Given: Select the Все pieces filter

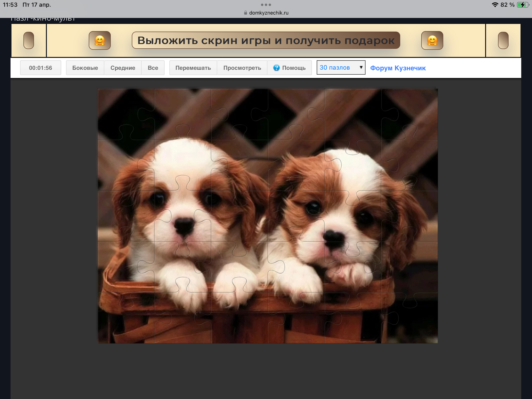Looking at the screenshot, I should tap(153, 68).
